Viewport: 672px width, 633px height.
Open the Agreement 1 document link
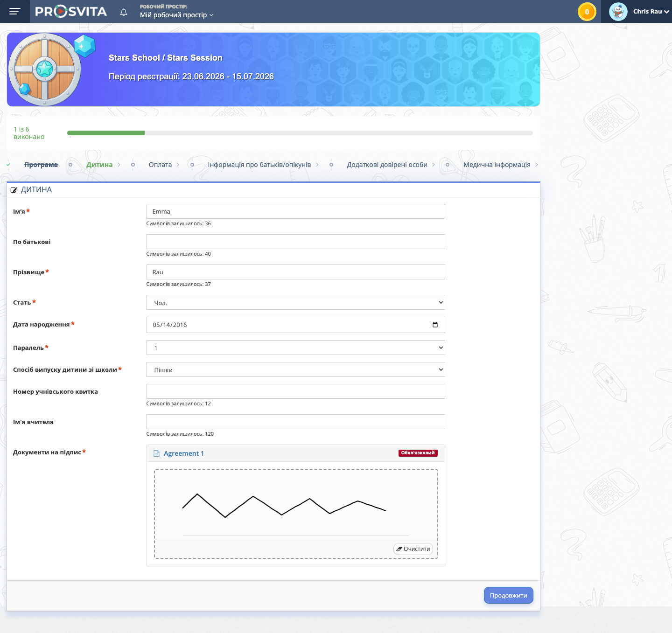[184, 453]
